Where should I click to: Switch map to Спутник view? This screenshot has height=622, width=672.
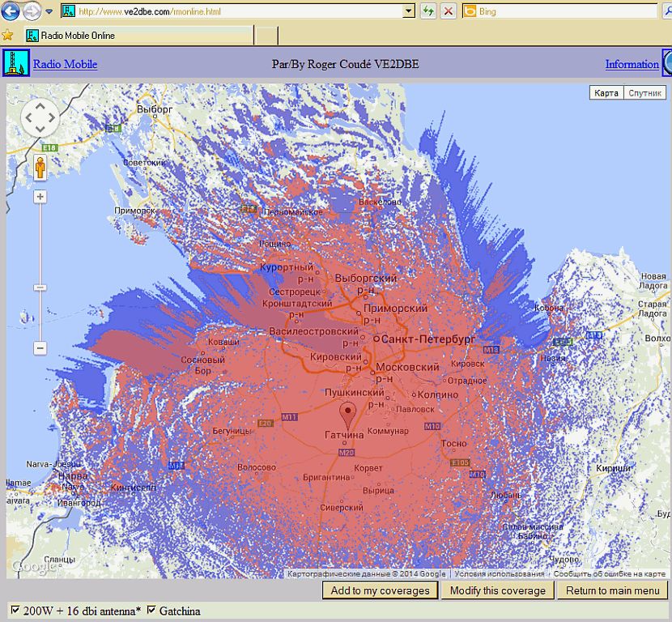click(x=645, y=93)
